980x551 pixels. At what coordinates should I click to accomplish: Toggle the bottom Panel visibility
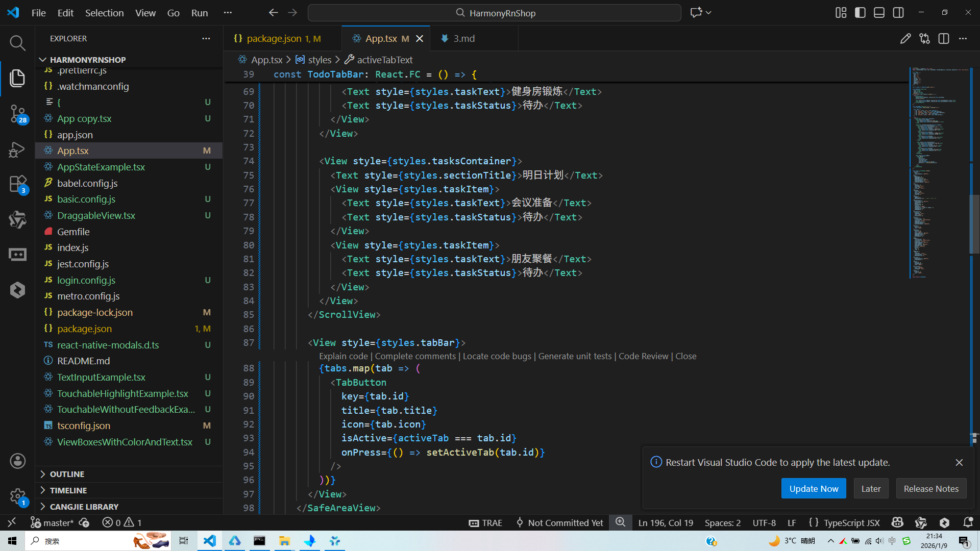[x=879, y=13]
